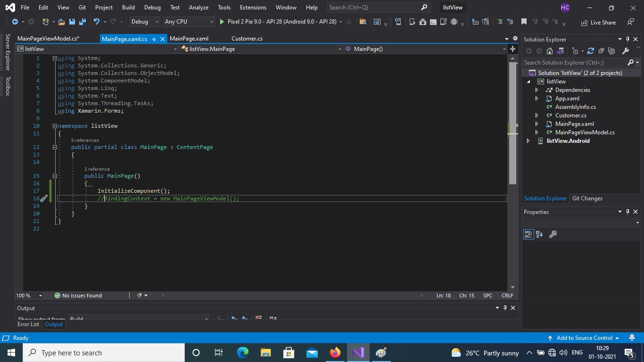Click the Live Share button
644x362 pixels.
coord(598,22)
